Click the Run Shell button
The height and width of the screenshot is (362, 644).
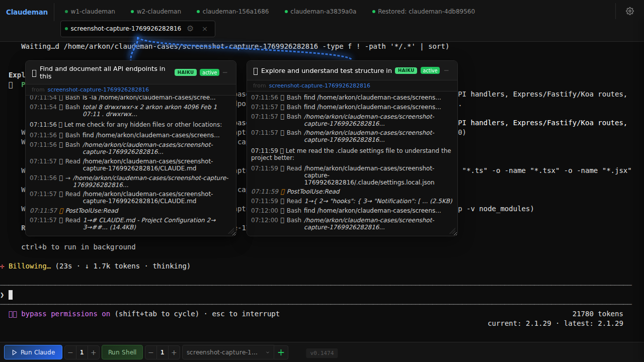pyautogui.click(x=122, y=352)
